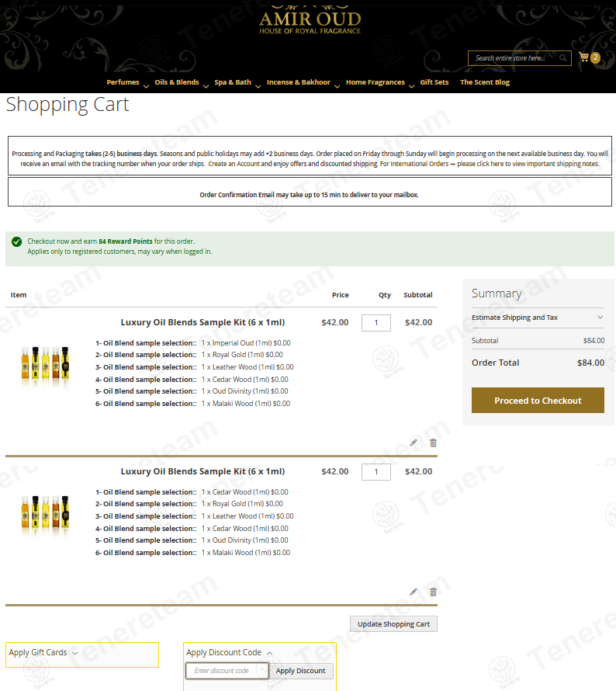Screen dimensions: 616x691
Task: Open The Scent Blog menu item
Action: [485, 82]
